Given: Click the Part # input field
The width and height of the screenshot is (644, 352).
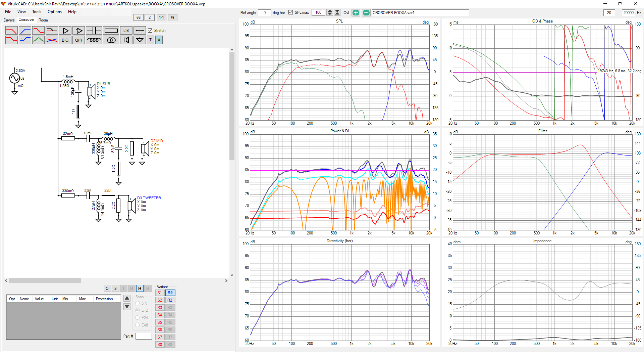Looking at the screenshot, I should pos(144,336).
